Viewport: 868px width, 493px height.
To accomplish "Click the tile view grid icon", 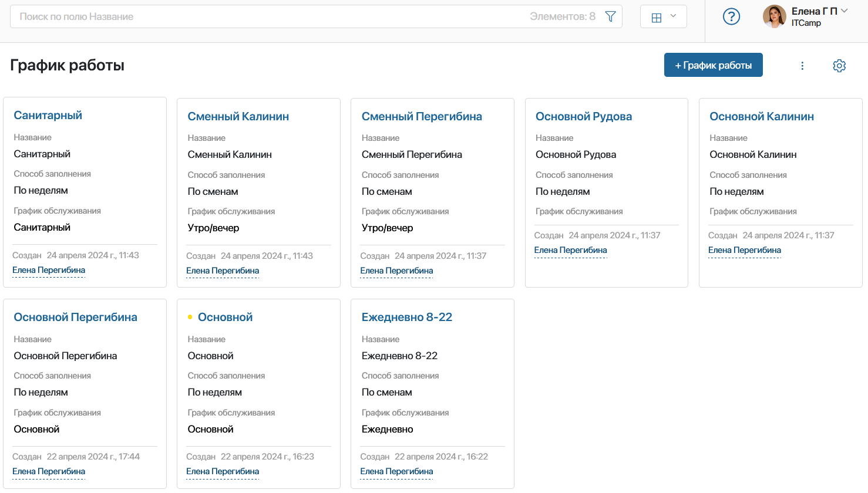I will click(657, 17).
